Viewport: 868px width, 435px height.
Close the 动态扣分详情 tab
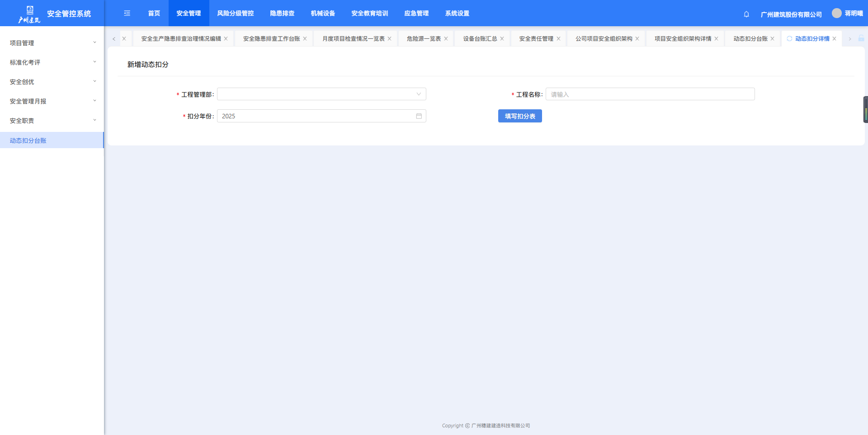click(x=834, y=39)
